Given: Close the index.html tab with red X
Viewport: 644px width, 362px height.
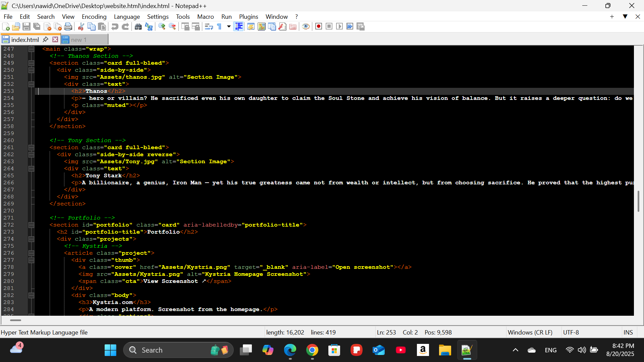Looking at the screenshot, I should [55, 40].
